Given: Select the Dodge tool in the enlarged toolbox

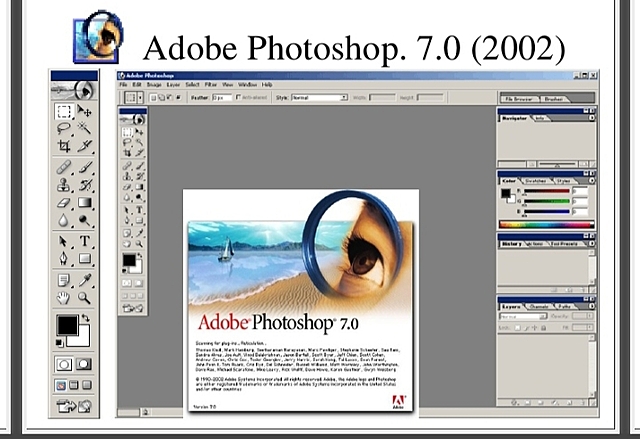Looking at the screenshot, I should click(x=84, y=220).
